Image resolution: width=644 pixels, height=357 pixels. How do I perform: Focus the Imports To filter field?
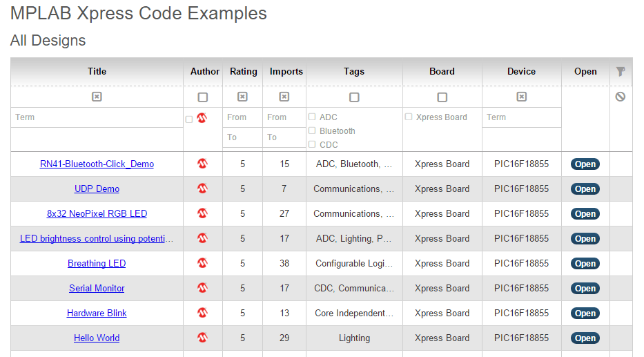(x=284, y=137)
